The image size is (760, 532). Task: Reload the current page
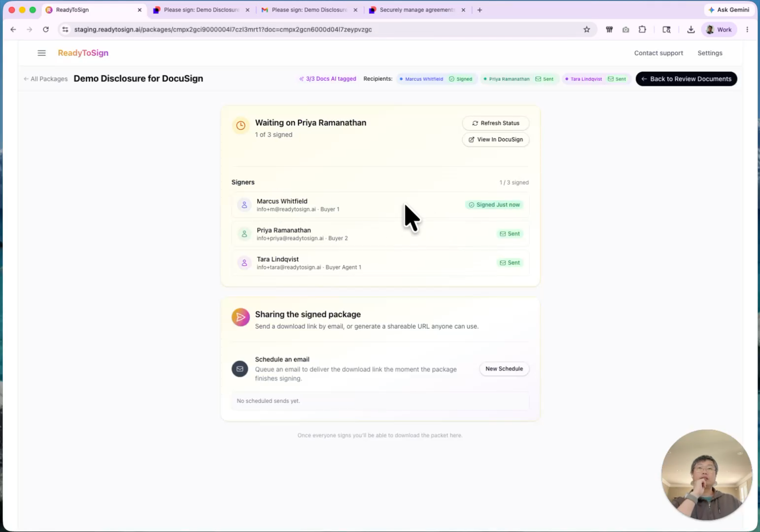(46, 30)
